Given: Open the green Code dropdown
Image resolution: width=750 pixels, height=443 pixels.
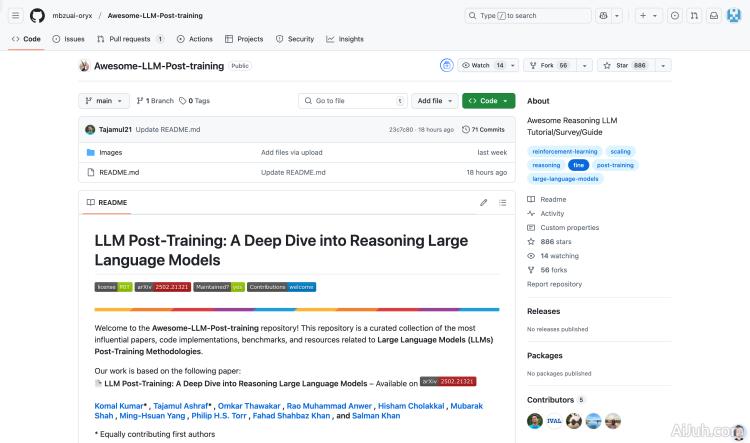Looking at the screenshot, I should [488, 101].
